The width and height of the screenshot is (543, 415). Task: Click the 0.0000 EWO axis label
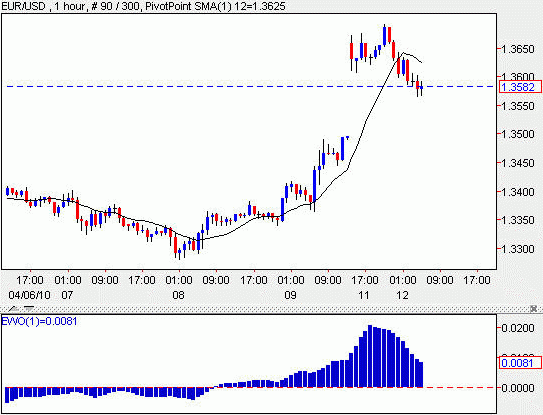click(518, 388)
